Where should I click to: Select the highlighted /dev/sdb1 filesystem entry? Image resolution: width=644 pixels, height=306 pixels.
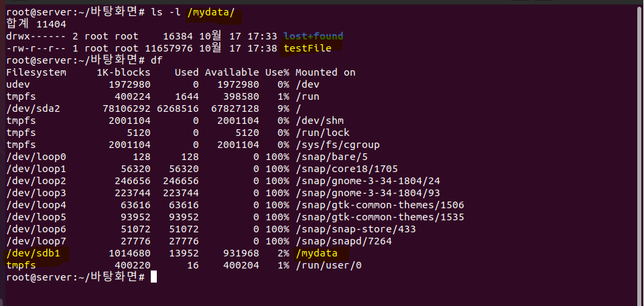(34, 254)
